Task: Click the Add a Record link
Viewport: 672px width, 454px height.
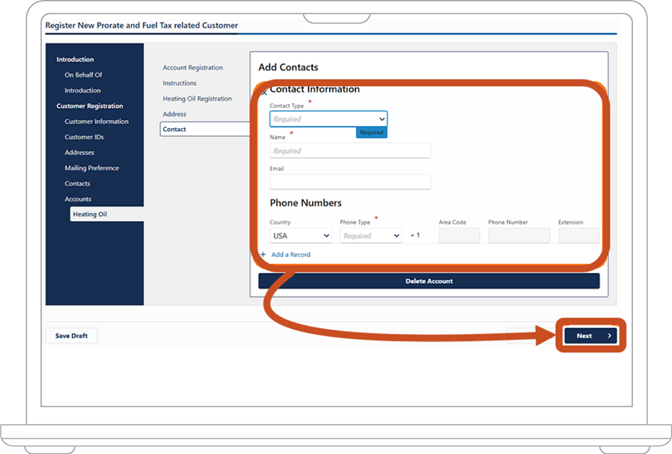Action: click(291, 255)
